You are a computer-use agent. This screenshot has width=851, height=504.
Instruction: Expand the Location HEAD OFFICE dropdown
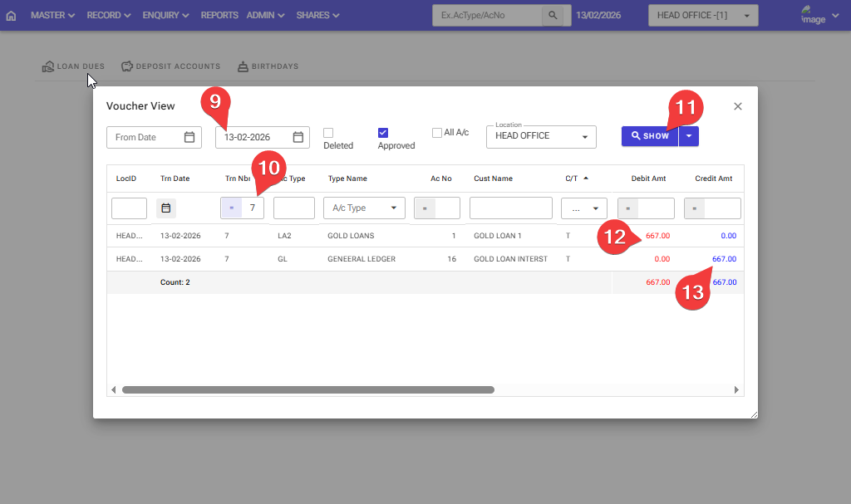coord(584,137)
